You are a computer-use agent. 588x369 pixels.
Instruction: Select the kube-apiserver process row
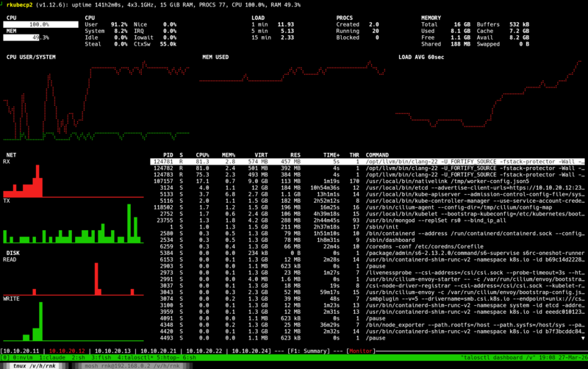pos(367,194)
